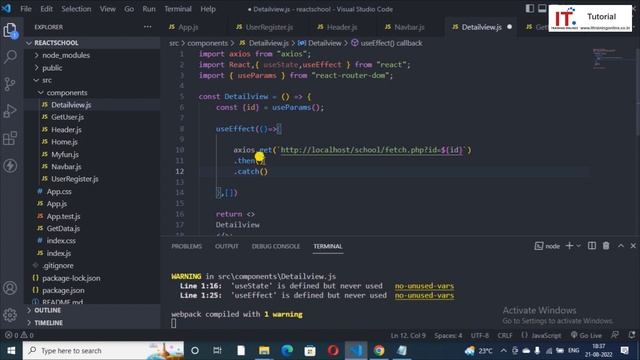This screenshot has height=360, width=640.
Task: Click the errors and warnings status indicator
Action: point(19,335)
